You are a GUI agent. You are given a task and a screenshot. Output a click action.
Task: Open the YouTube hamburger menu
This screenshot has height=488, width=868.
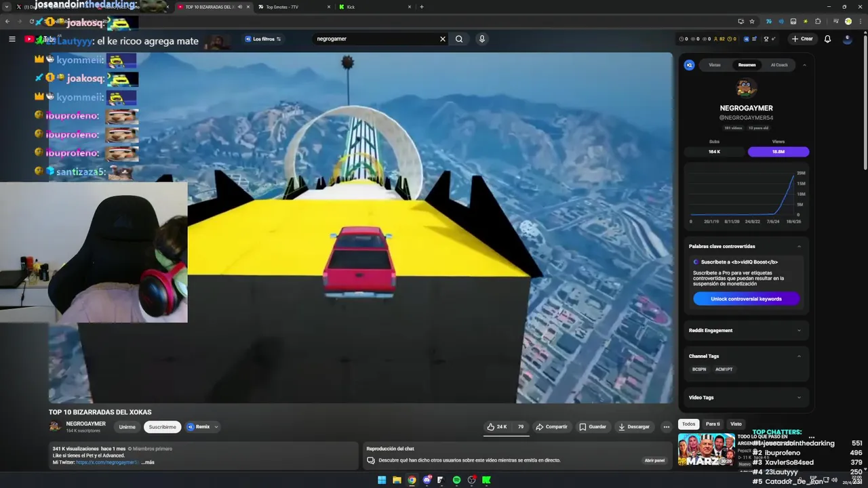tap(12, 39)
